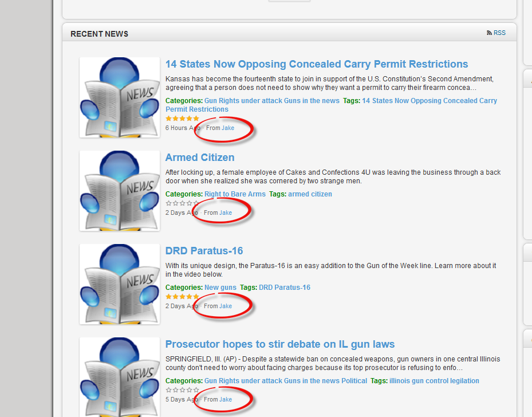
Task: Open the RSS feed link
Action: tap(499, 33)
